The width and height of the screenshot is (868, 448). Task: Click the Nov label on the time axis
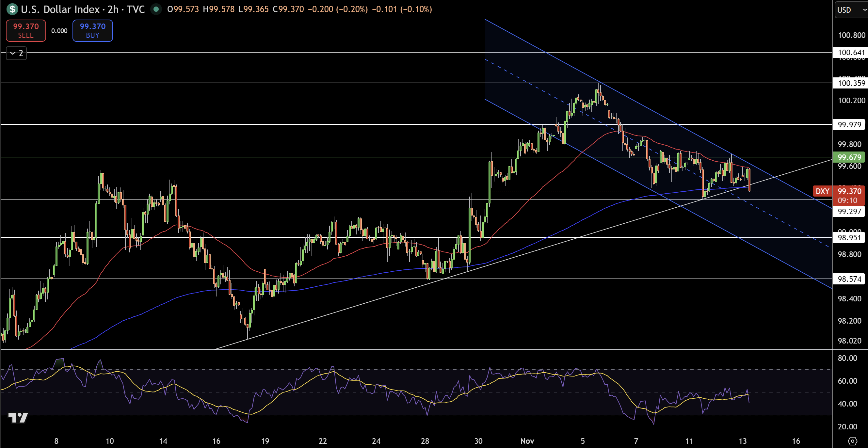[x=527, y=440]
